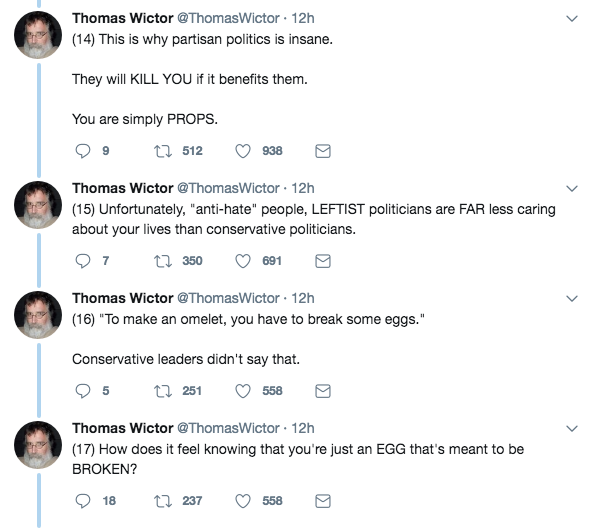Reply to tweet (17) with 18 replies
The height and width of the screenshot is (528, 613).
click(x=83, y=501)
